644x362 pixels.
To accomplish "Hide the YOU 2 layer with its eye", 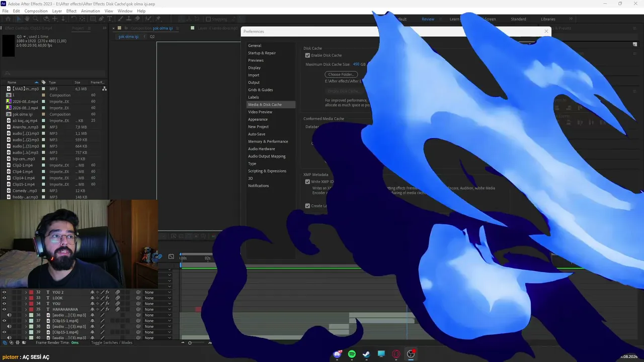I will (x=5, y=292).
